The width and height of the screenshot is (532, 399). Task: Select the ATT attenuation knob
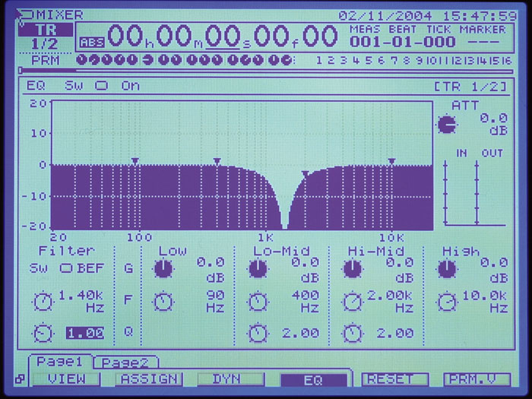[447, 124]
